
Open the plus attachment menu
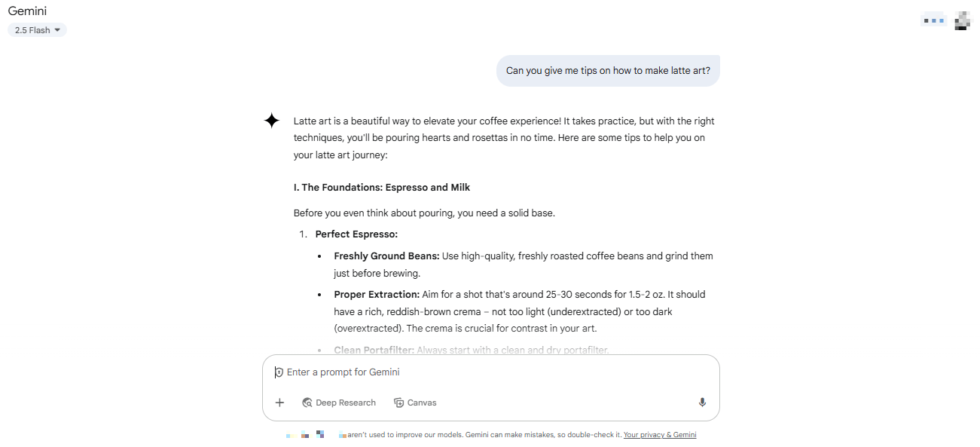click(279, 403)
